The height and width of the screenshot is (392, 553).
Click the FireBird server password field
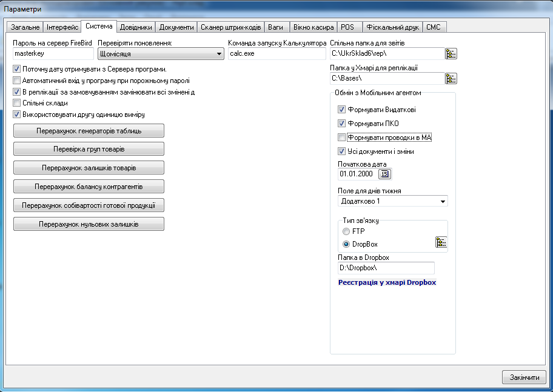click(x=52, y=54)
